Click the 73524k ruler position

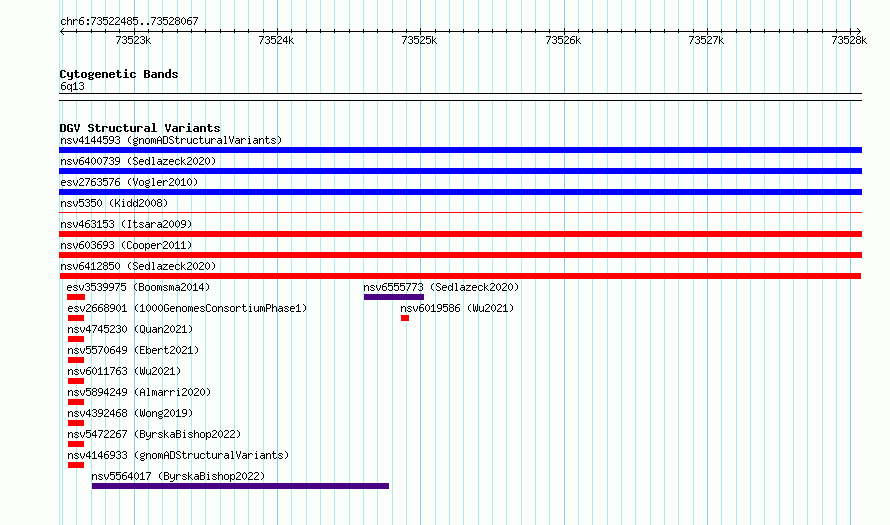coord(276,40)
